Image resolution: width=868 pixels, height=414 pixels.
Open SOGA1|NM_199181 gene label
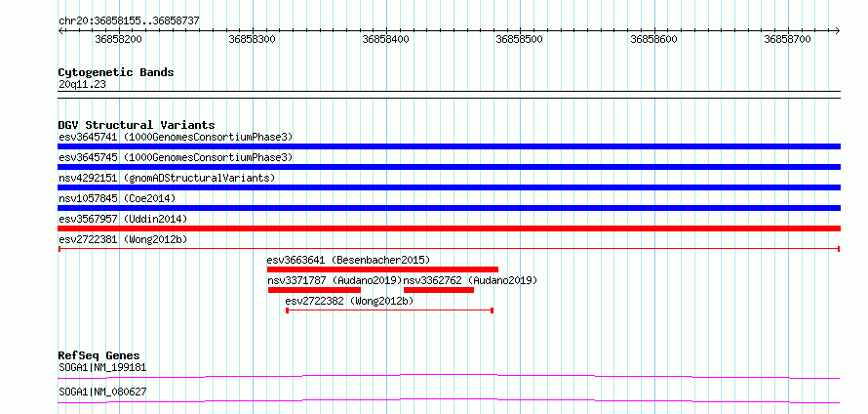click(102, 367)
